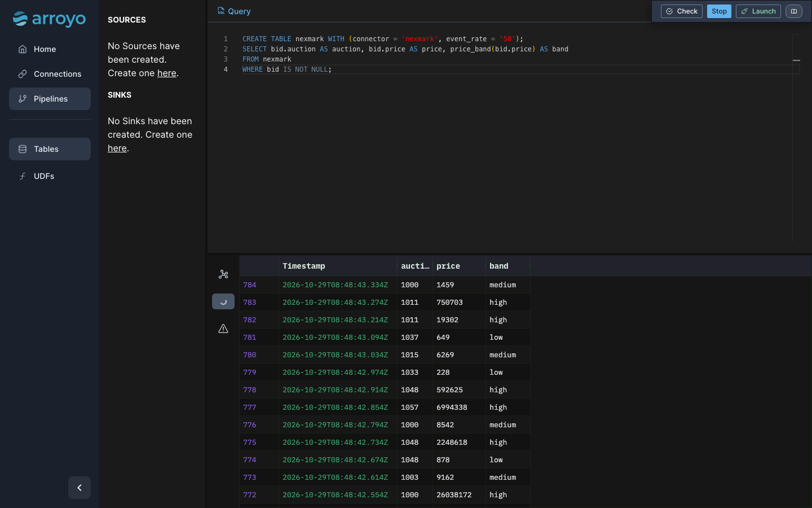Open the errors warning-triangle tab

pos(223,329)
